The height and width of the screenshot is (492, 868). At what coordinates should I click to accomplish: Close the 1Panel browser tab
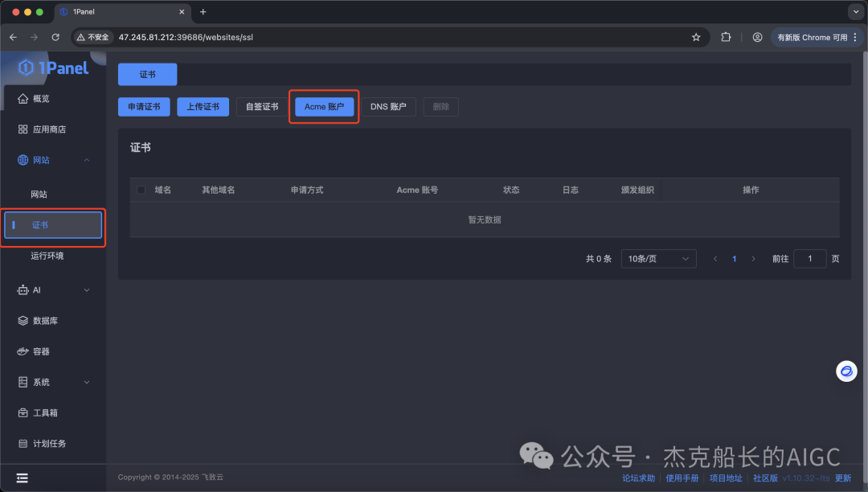coord(182,11)
